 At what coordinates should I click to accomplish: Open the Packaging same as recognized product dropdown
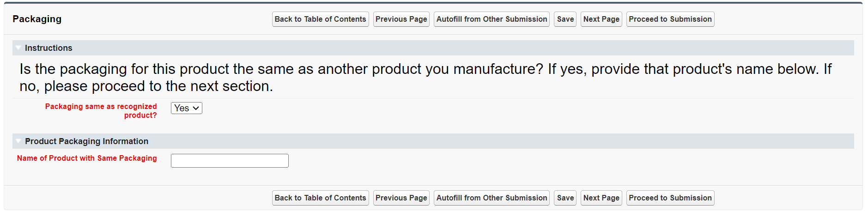coord(186,108)
